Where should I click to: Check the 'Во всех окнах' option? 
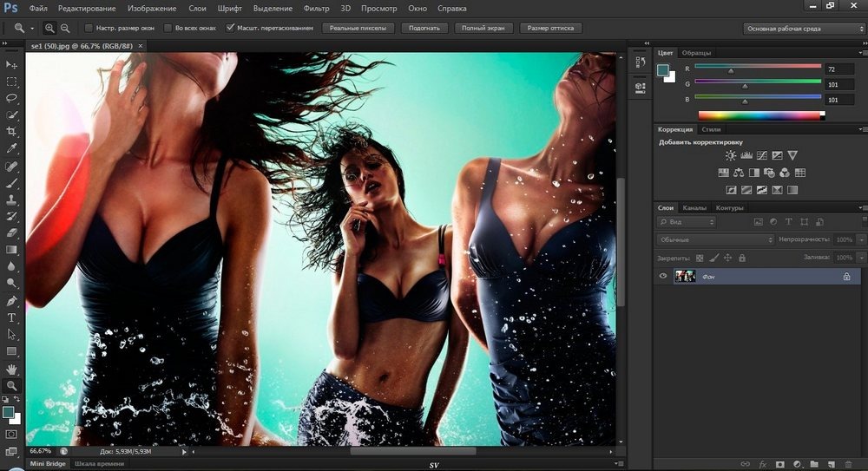pyautogui.click(x=168, y=28)
